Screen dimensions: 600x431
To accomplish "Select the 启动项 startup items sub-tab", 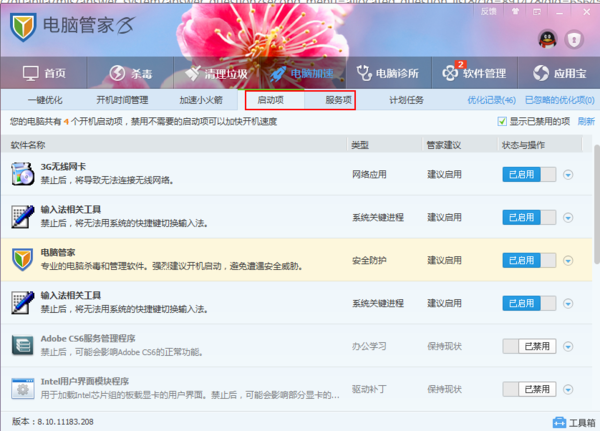I will (271, 100).
